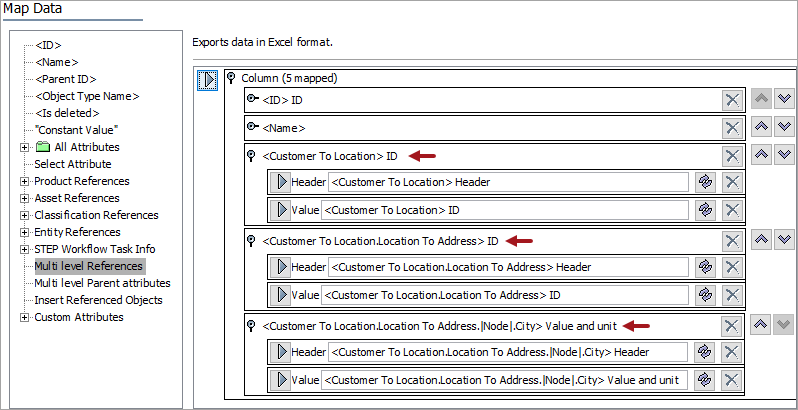This screenshot has height=410, width=798.
Task: Expand STEP Workflow Task Info node
Action: [x=24, y=250]
